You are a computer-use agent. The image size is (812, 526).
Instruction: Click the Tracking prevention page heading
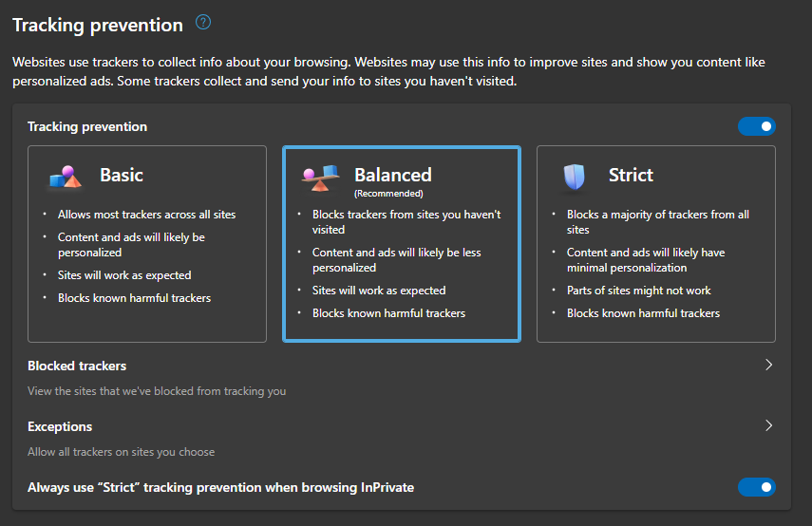tap(98, 25)
